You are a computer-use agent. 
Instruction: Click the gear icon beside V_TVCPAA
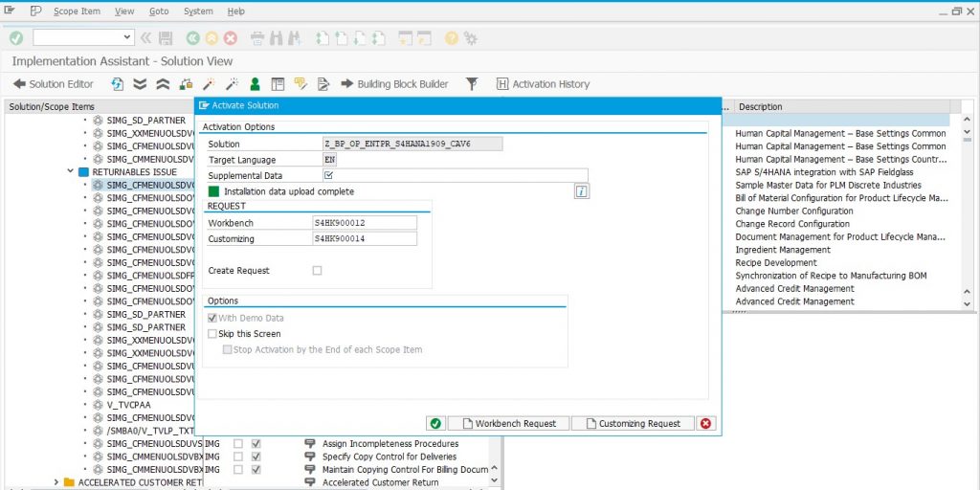click(98, 405)
